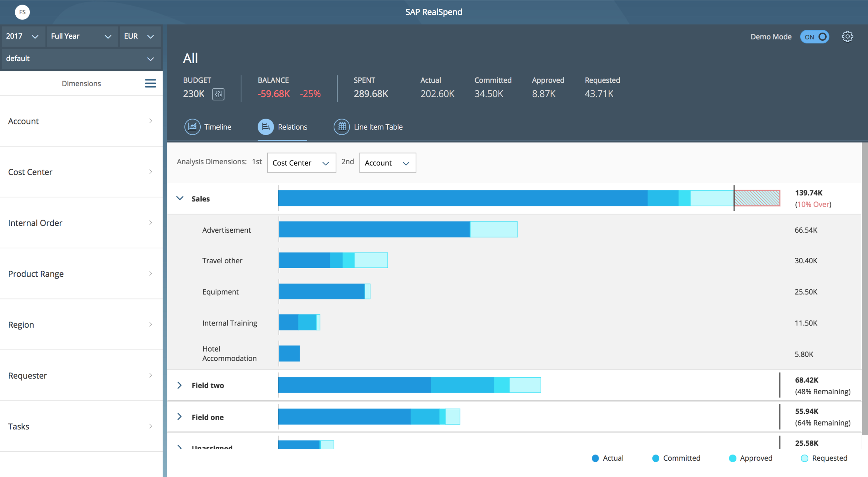868x477 pixels.
Task: Click the 68.42K Field two total
Action: [807, 380]
